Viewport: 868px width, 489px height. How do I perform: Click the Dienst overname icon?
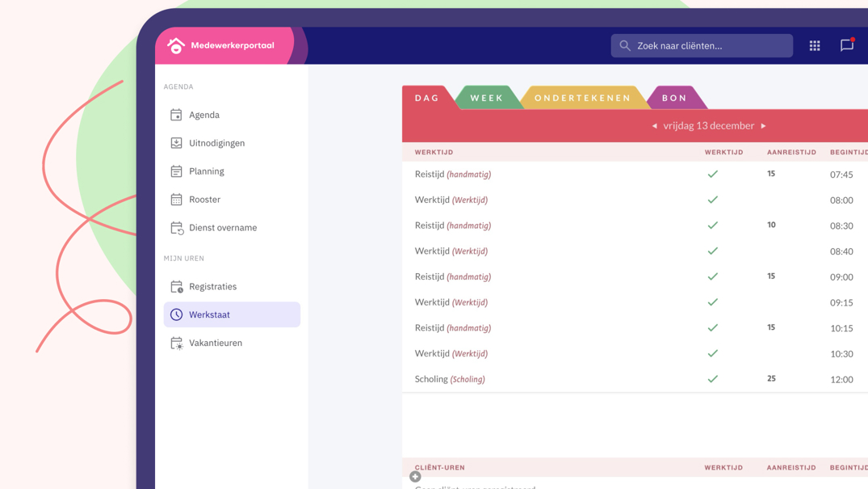176,228
